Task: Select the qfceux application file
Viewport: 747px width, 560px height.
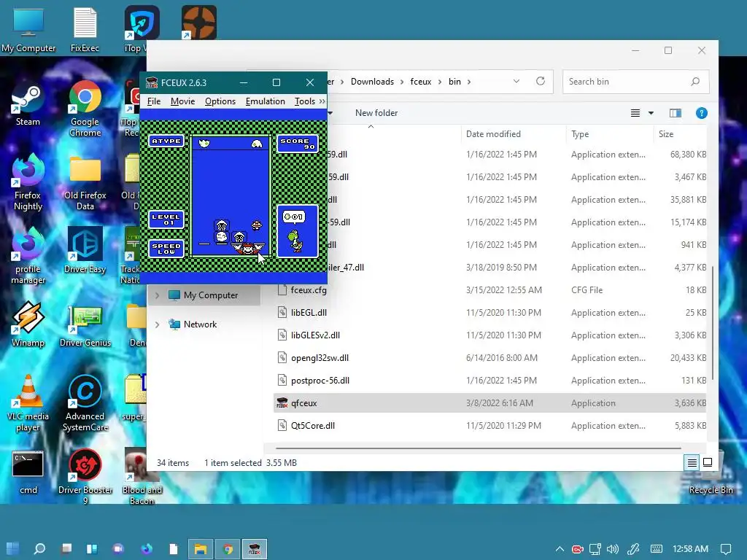Action: pyautogui.click(x=491, y=402)
